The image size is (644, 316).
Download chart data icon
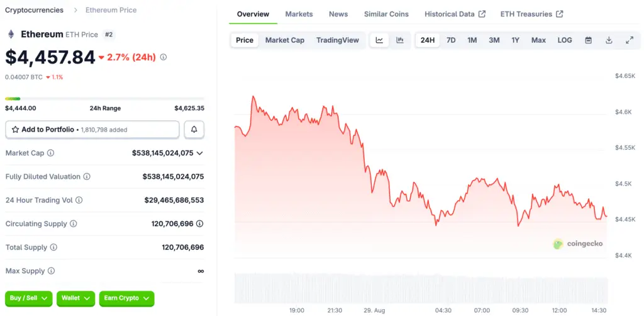(609, 40)
